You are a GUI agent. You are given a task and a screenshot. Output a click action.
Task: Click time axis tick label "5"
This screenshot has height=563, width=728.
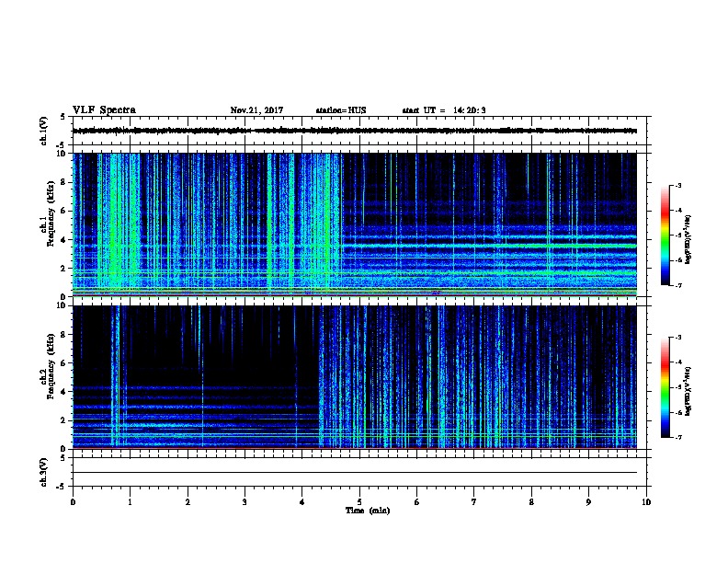coord(359,502)
